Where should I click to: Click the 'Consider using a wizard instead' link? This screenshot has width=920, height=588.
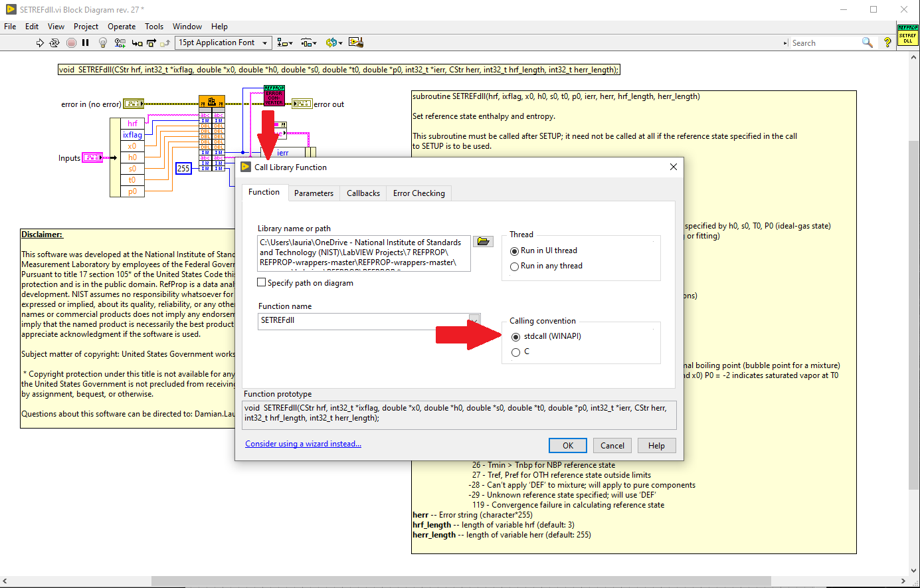pyautogui.click(x=303, y=443)
